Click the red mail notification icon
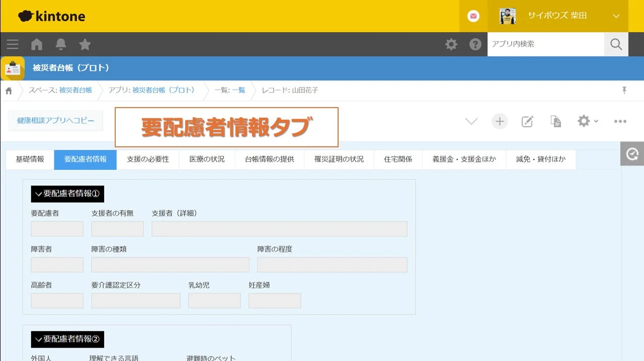 pos(472,16)
